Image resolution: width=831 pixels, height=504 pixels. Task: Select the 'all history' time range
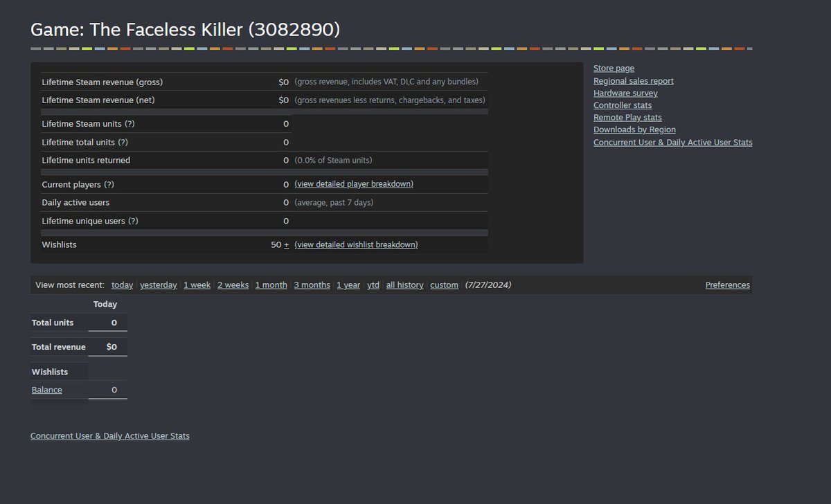(404, 285)
